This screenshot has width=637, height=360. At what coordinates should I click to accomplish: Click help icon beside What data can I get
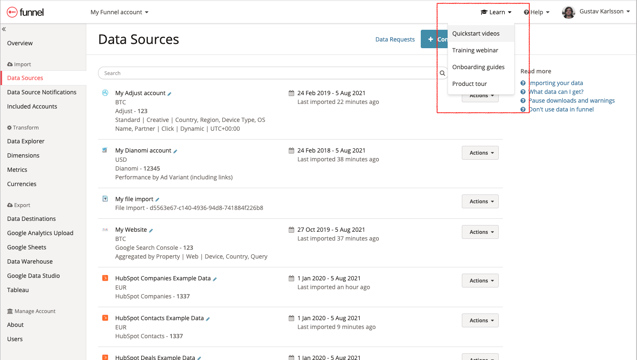tap(523, 92)
